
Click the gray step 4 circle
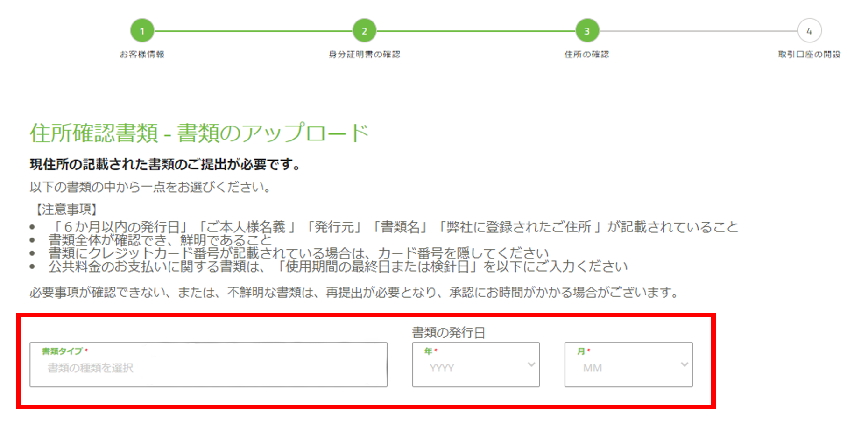[x=809, y=31]
